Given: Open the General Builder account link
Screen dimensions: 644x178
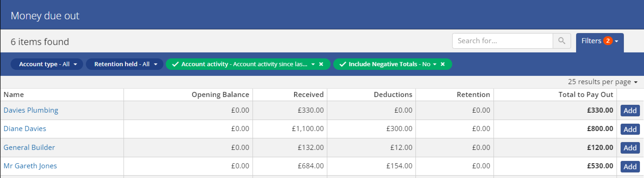Looking at the screenshot, I should (29, 148).
